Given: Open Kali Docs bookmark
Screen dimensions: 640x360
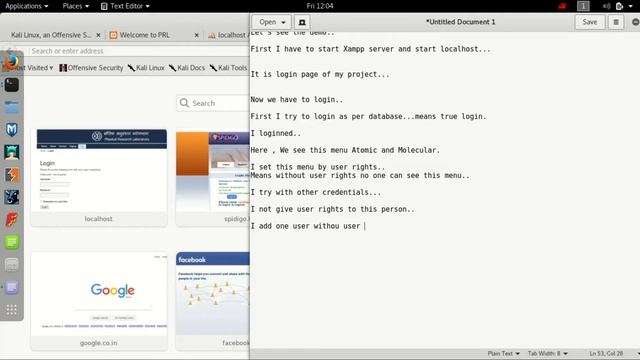Looking at the screenshot, I should pos(187,68).
